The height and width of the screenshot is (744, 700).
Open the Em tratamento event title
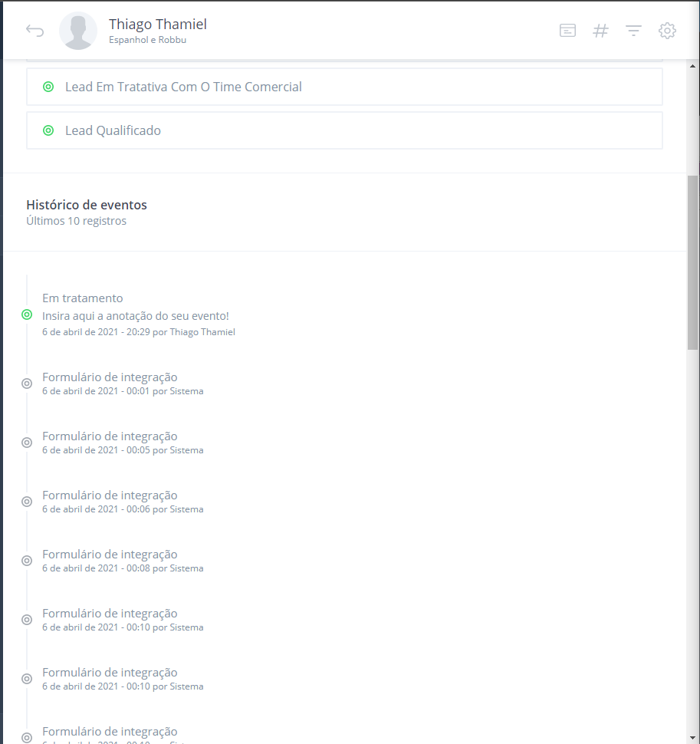tap(82, 298)
